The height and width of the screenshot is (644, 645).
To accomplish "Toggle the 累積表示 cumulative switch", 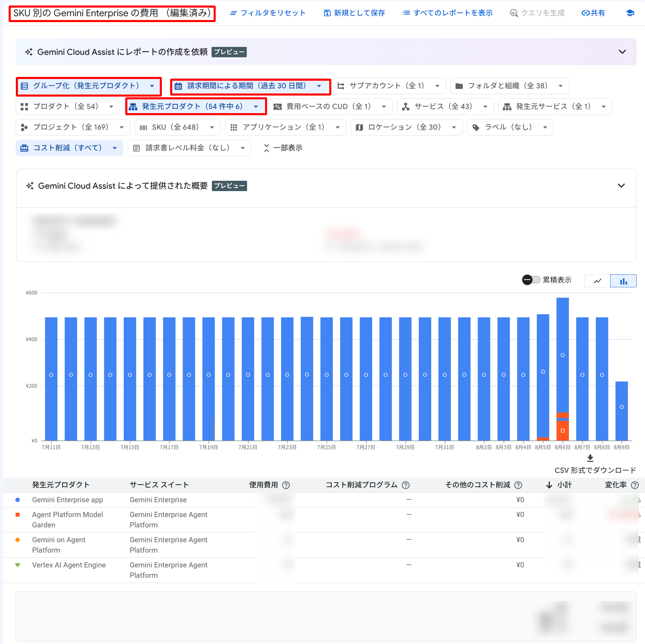I will click(531, 280).
